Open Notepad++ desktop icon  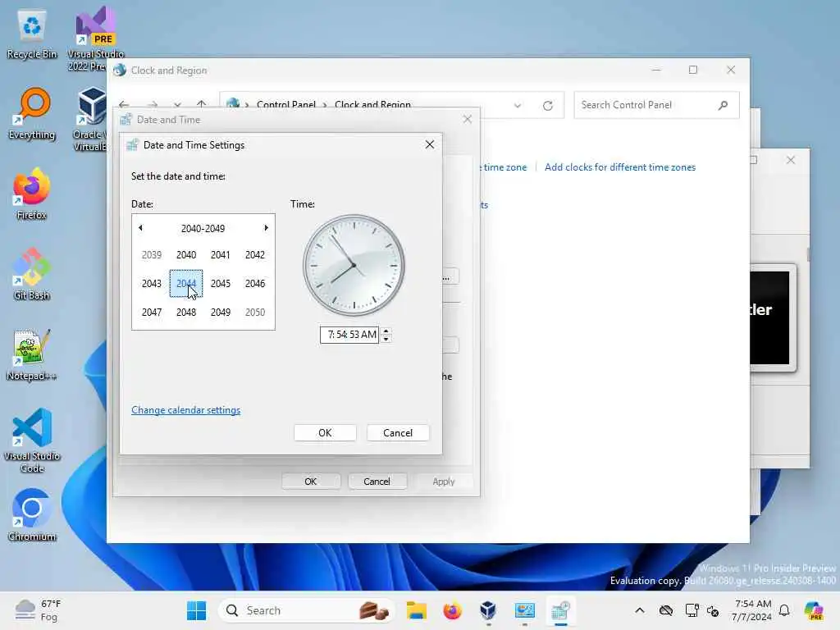click(32, 355)
